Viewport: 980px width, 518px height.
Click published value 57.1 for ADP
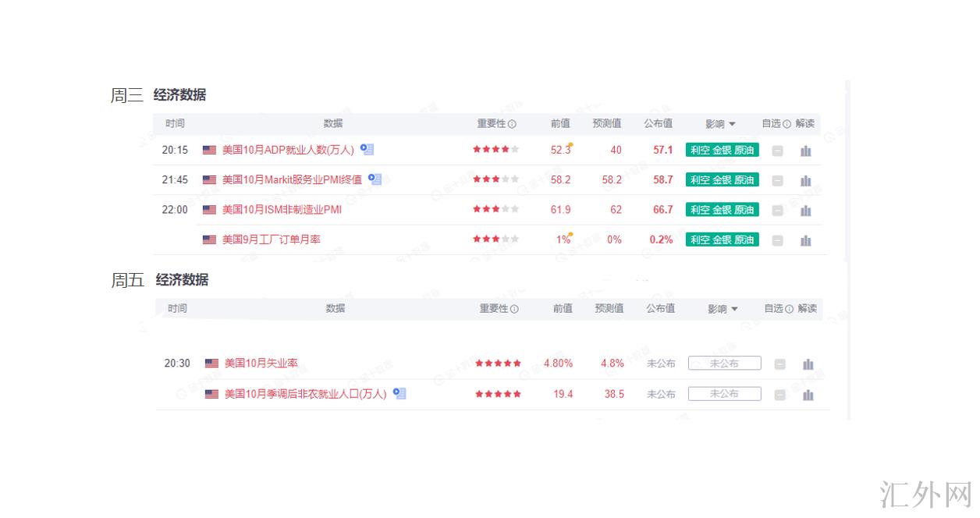tap(663, 150)
